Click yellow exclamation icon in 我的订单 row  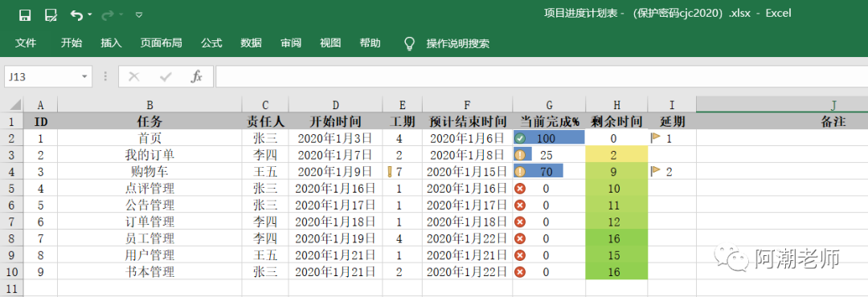pyautogui.click(x=520, y=155)
